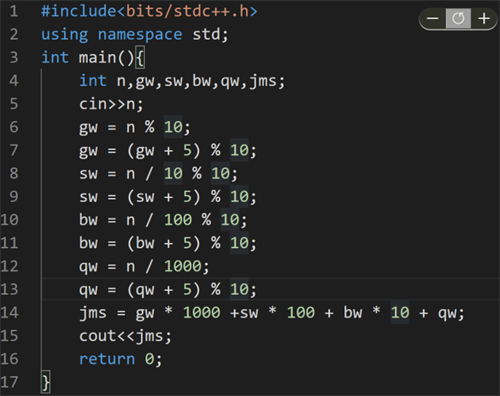Click 'qw = n / 1000;' line
Viewport: 500px width, 396px height.
(x=144, y=266)
